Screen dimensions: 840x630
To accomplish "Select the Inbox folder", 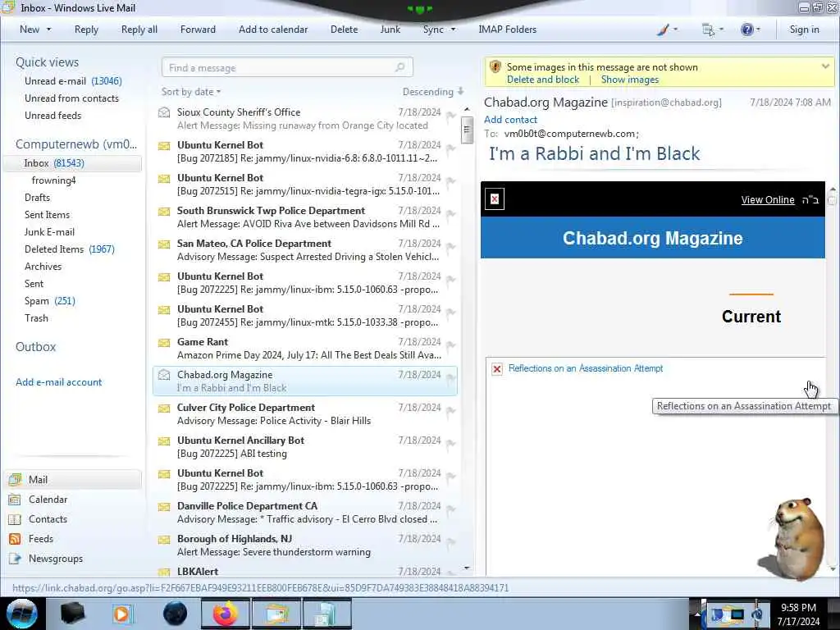I will (72, 163).
